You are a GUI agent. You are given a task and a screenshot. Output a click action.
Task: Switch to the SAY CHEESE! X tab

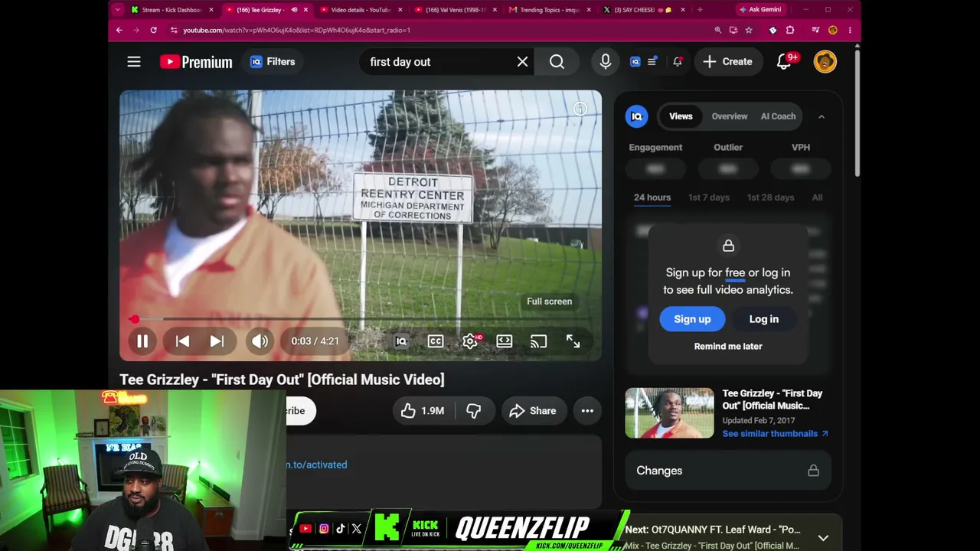(x=643, y=10)
